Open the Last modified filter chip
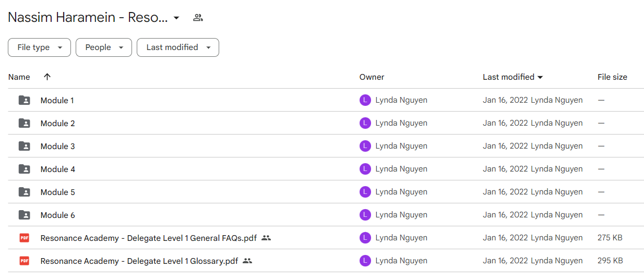The image size is (644, 280). (178, 47)
